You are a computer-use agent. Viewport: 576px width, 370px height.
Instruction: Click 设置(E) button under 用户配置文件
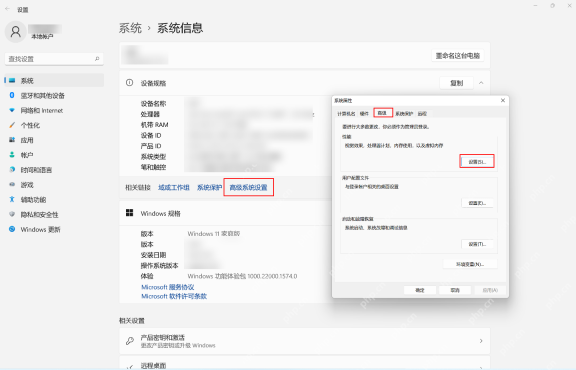pos(477,203)
